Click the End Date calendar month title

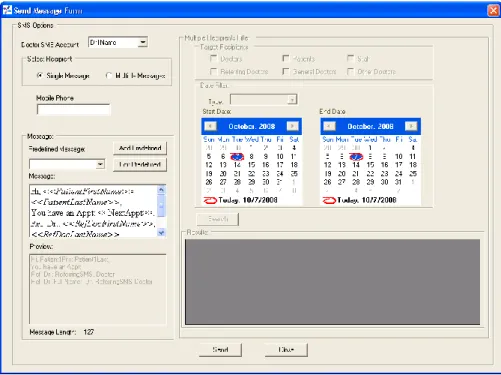(370, 126)
